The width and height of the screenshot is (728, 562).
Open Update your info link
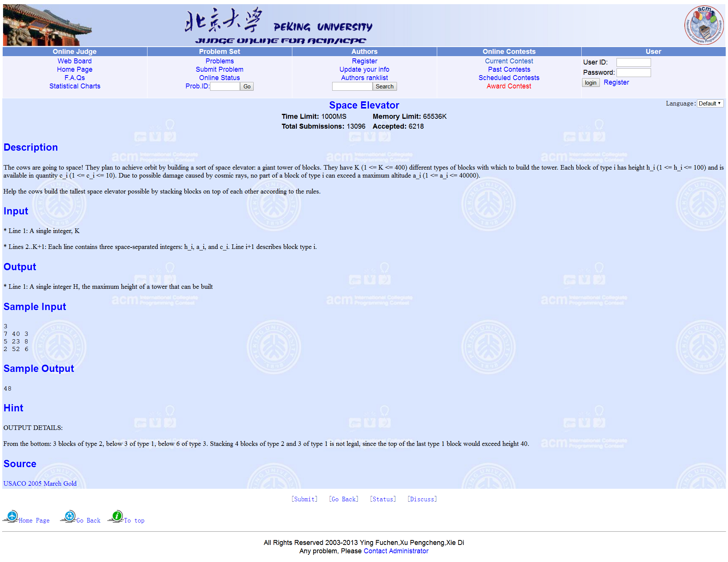364,69
